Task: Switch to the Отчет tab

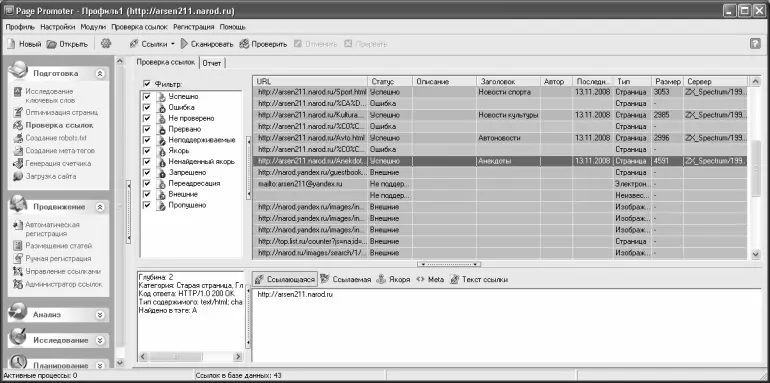Action: (x=212, y=63)
